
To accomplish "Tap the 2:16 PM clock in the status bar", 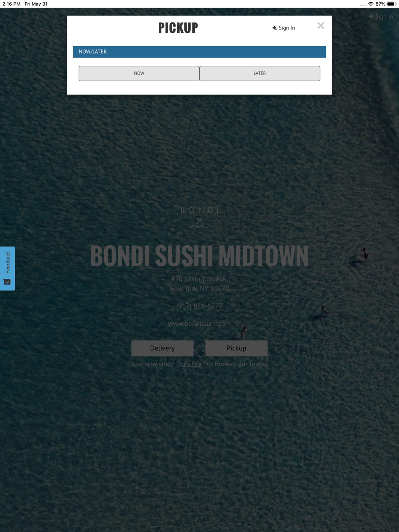I will (x=11, y=4).
